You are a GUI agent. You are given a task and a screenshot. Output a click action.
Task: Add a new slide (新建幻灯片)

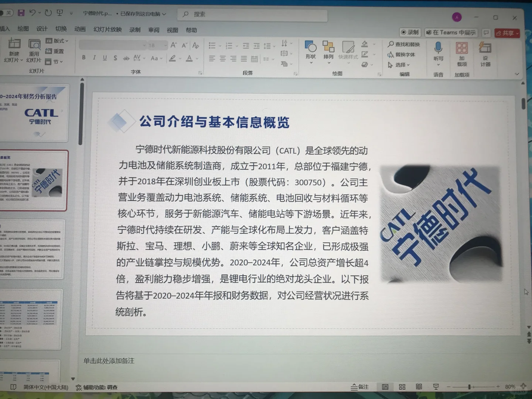(14, 50)
